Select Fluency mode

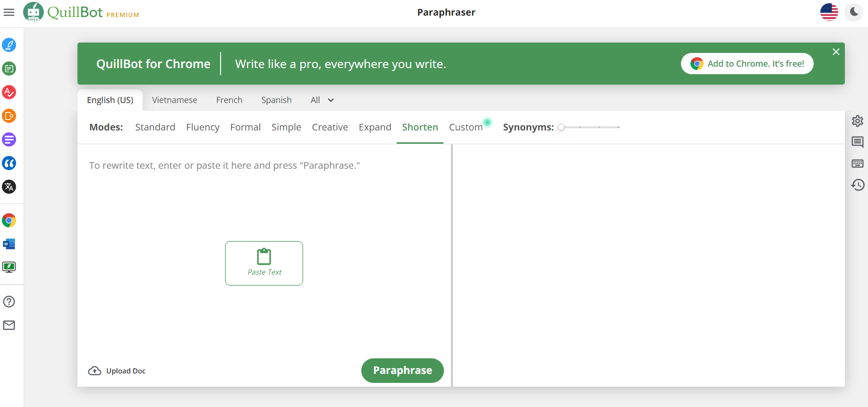[x=203, y=127]
